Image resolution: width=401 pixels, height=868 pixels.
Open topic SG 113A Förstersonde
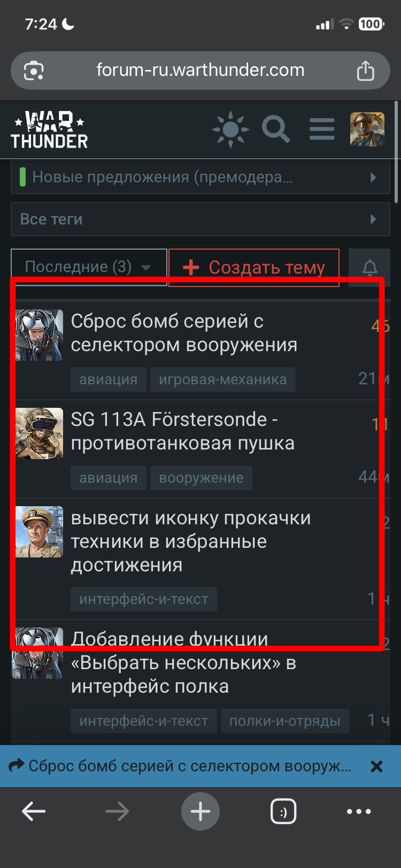pyautogui.click(x=183, y=431)
